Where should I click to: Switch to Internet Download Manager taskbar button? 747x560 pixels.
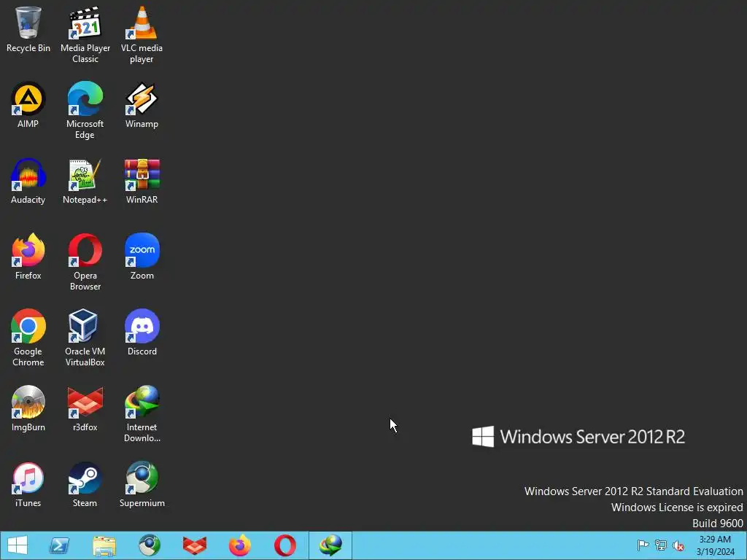point(330,545)
